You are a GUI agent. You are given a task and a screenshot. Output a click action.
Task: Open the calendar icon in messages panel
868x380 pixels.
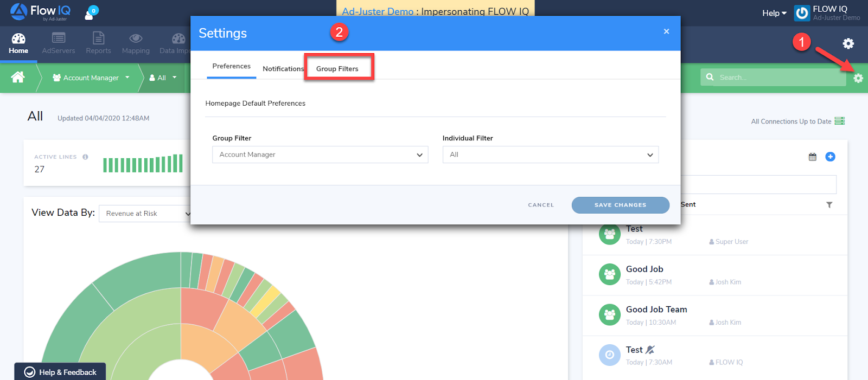(x=813, y=157)
